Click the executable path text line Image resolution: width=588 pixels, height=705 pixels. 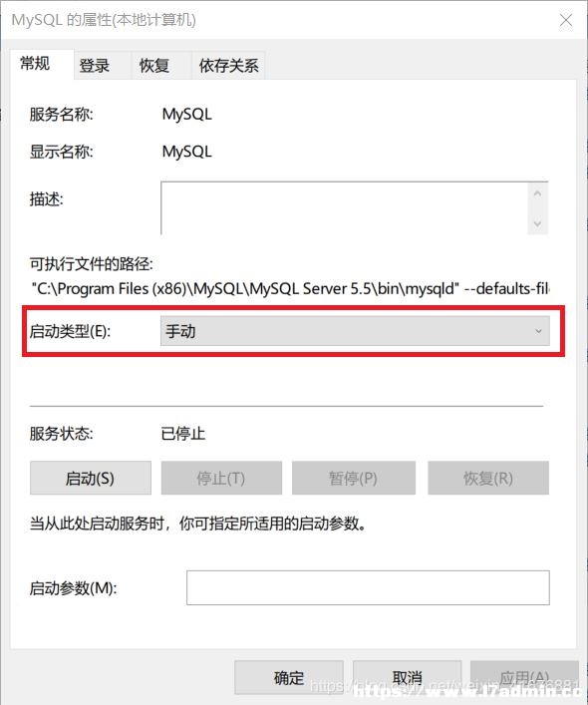pos(291,288)
